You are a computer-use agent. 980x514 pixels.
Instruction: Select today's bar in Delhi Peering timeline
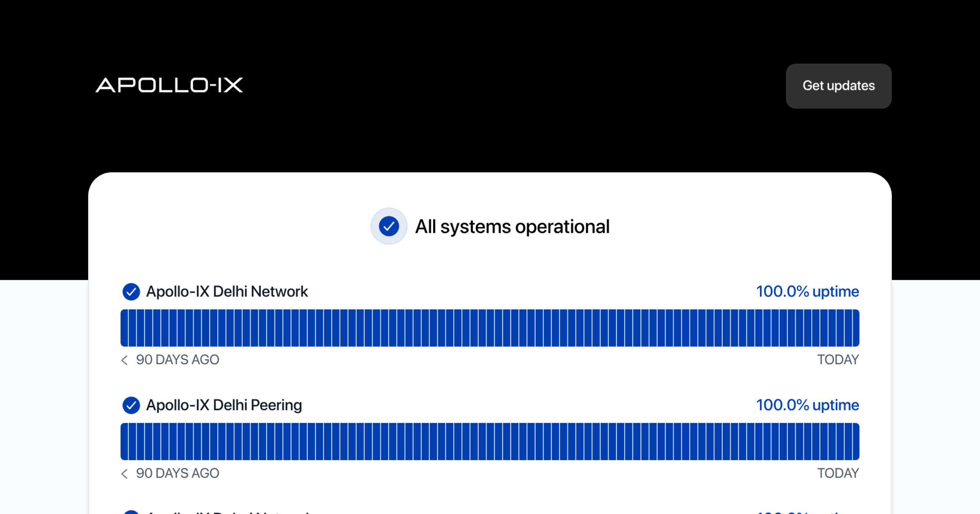pyautogui.click(x=855, y=441)
